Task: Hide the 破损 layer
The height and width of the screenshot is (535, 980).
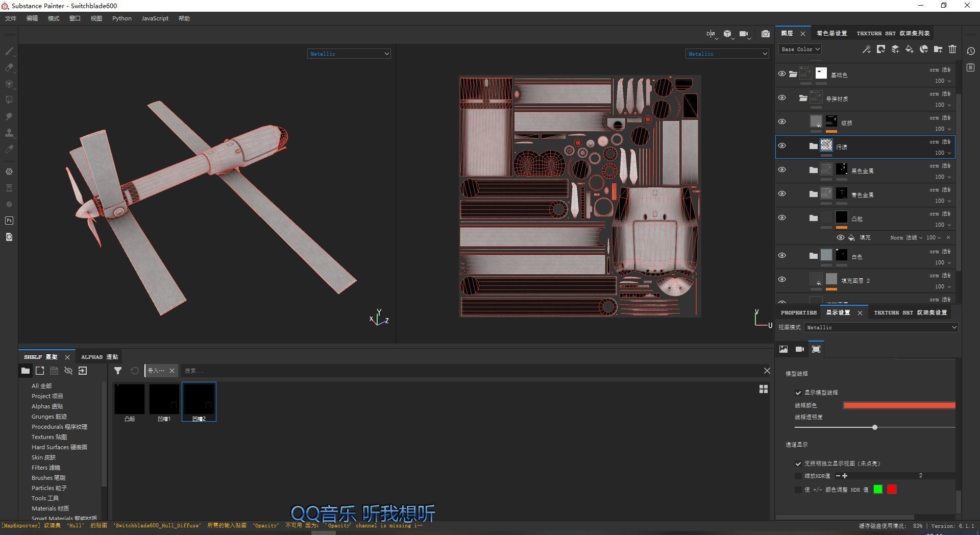Action: coord(782,122)
